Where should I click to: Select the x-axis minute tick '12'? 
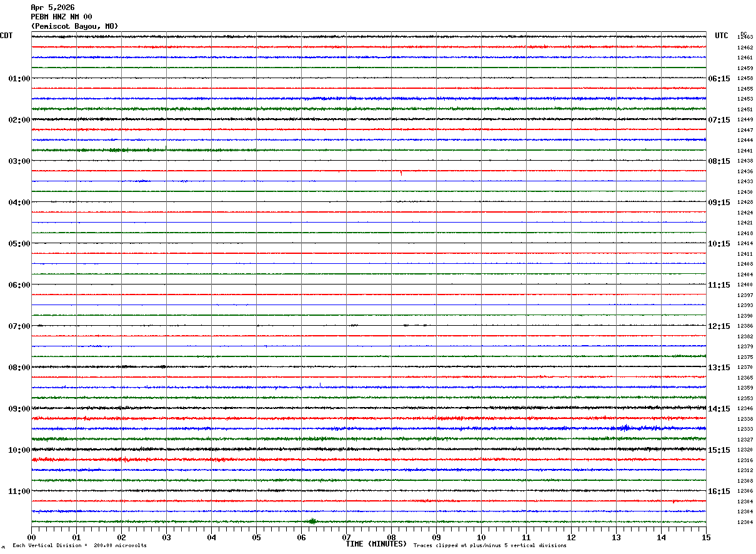(571, 537)
